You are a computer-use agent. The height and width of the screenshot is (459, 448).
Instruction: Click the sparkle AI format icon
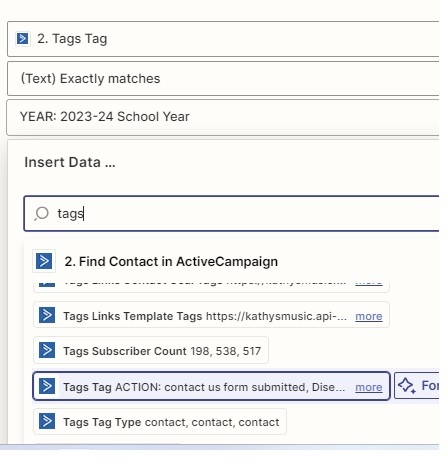(x=407, y=386)
